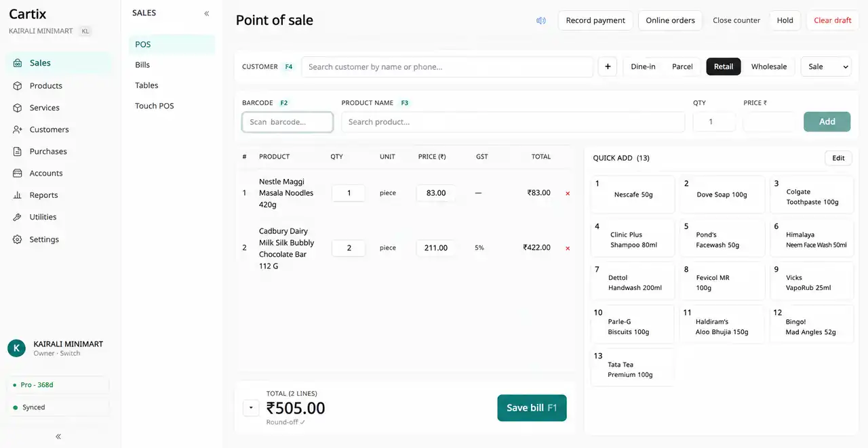Image resolution: width=868 pixels, height=448 pixels.
Task: Click the Utilities wrench icon
Action: 17,217
